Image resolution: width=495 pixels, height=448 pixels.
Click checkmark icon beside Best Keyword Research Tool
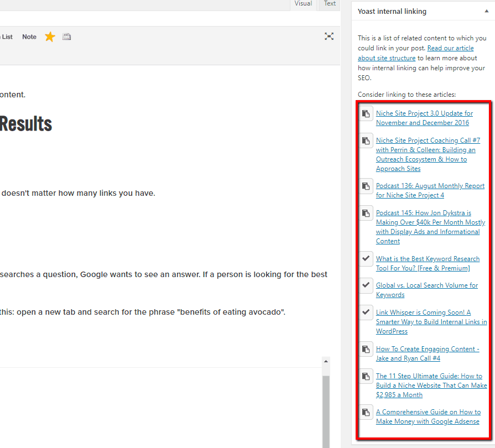pos(366,259)
